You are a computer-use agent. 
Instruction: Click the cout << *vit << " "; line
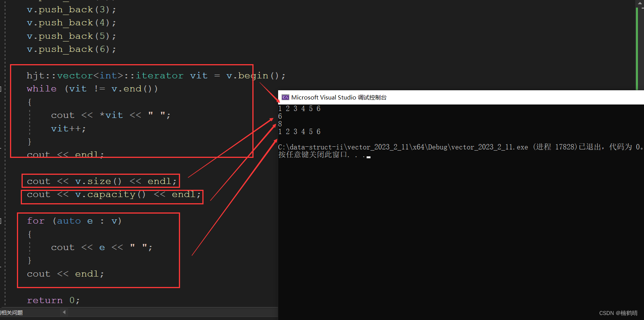coord(111,115)
